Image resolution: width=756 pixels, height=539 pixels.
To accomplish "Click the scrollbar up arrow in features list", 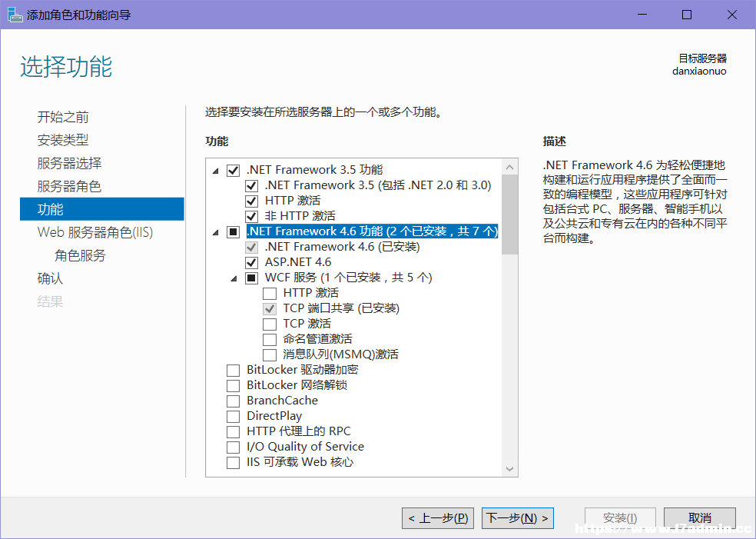I will click(x=509, y=168).
